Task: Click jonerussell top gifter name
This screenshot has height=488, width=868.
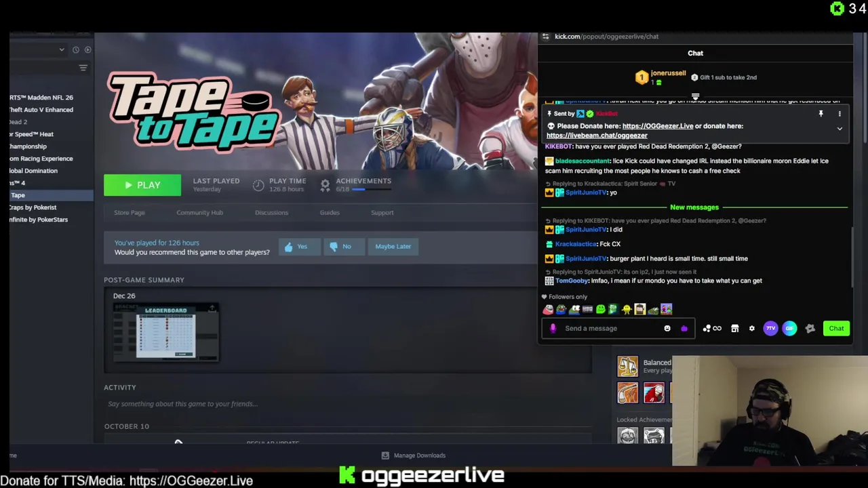Action: pyautogui.click(x=668, y=73)
